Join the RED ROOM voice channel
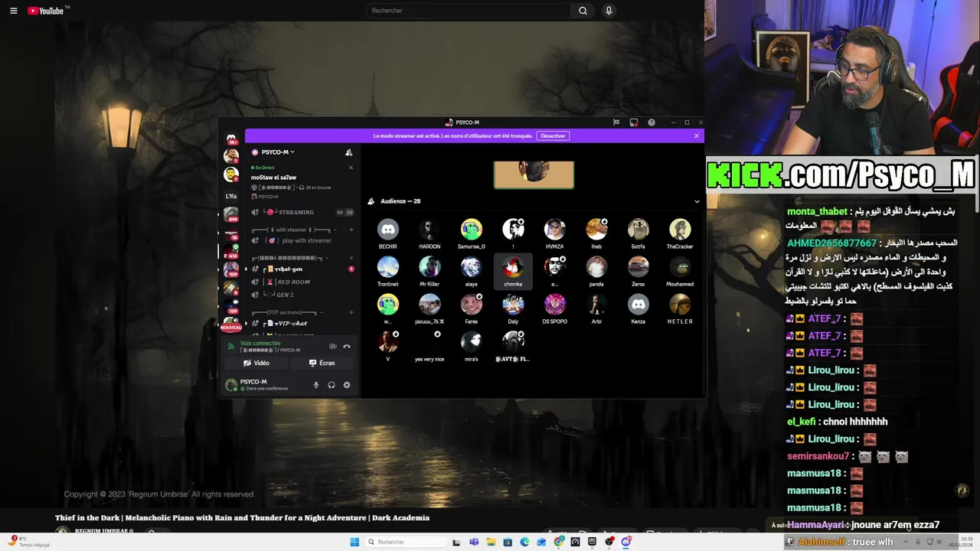980x551 pixels. [x=302, y=282]
